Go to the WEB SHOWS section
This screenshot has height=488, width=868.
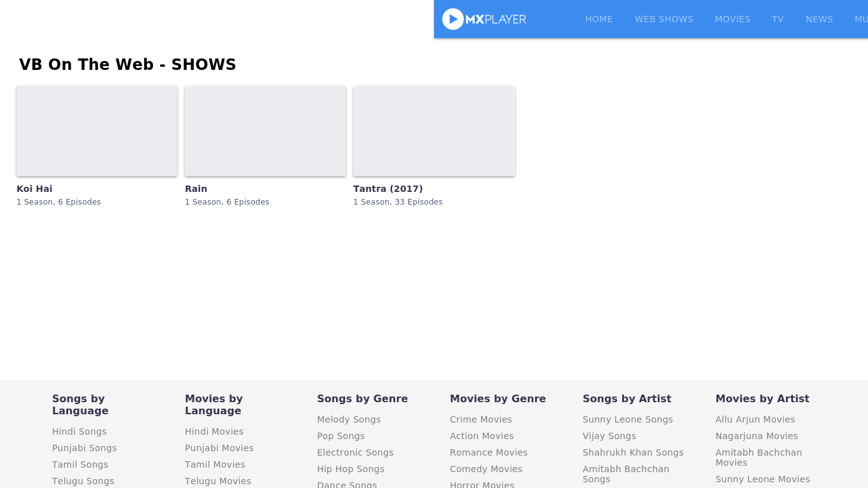(663, 19)
